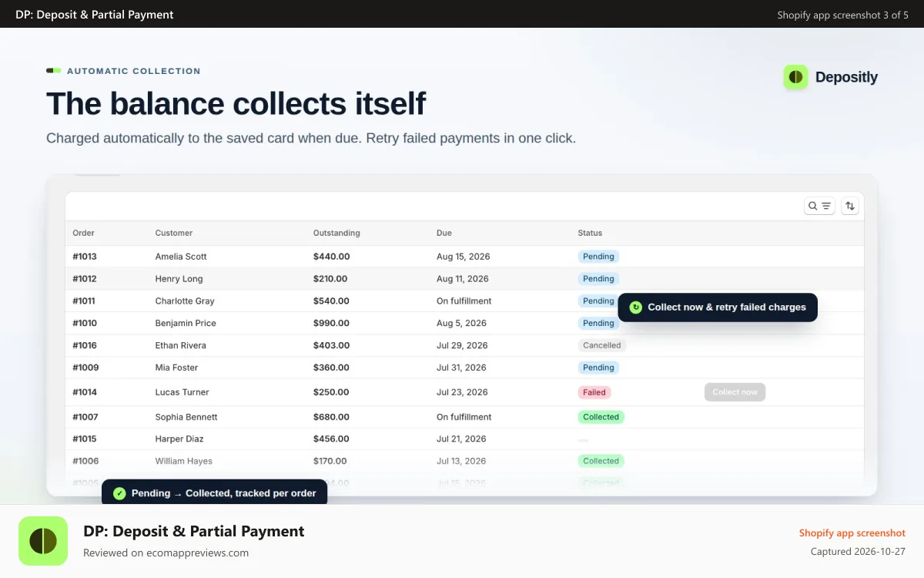
Task: Click the refresh icon in Collect now tooltip
Action: [x=635, y=307]
